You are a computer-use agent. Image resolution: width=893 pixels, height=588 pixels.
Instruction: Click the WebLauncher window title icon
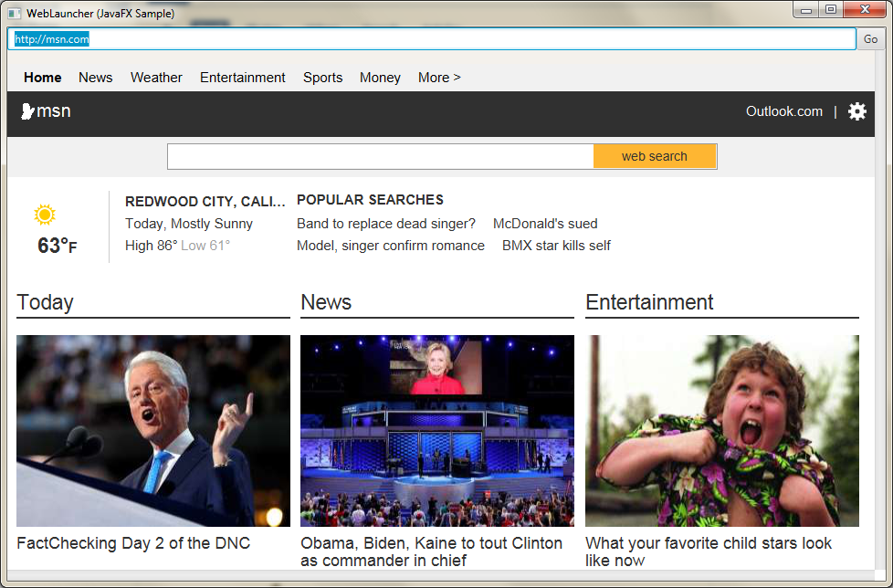pyautogui.click(x=14, y=13)
